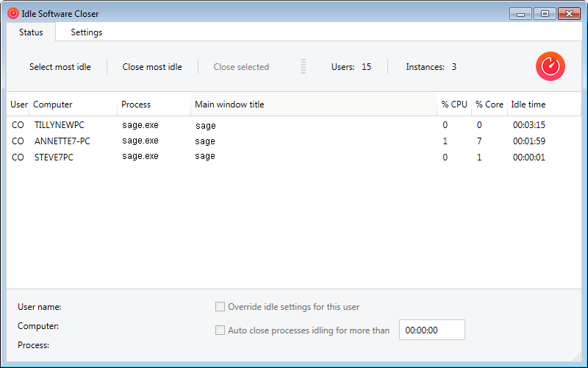Sort by the User column header
Viewport: 588px width, 368px height.
(18, 105)
